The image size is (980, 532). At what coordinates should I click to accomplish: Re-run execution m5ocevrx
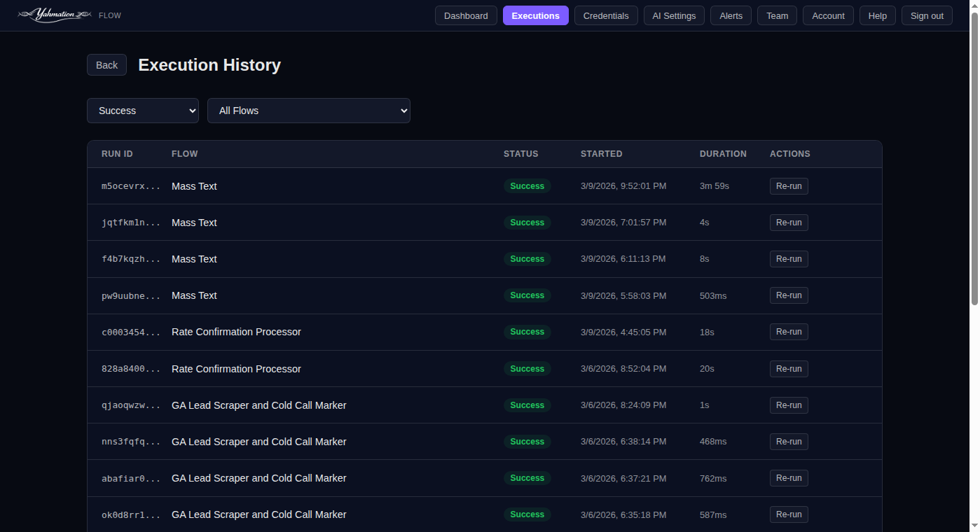(x=789, y=186)
